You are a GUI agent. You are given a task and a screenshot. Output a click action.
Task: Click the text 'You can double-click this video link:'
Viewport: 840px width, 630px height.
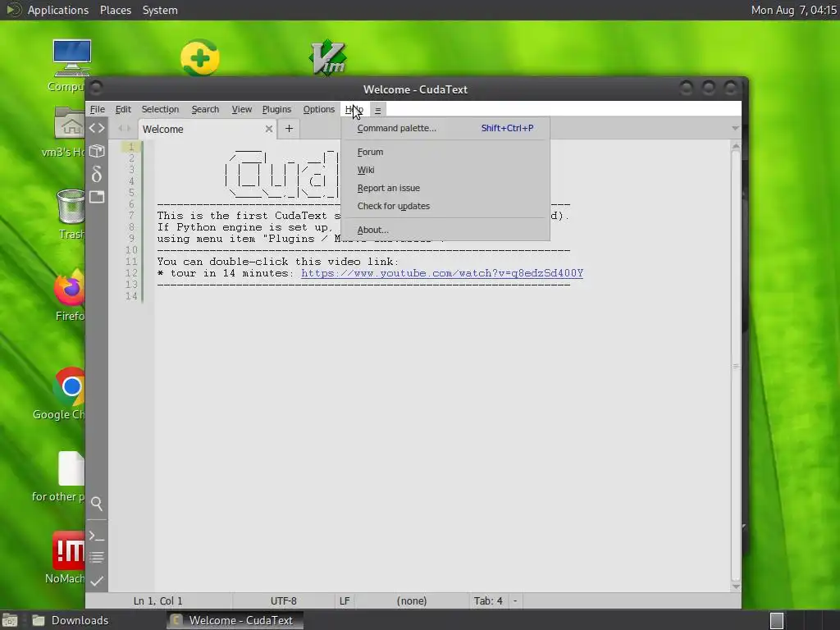point(278,262)
